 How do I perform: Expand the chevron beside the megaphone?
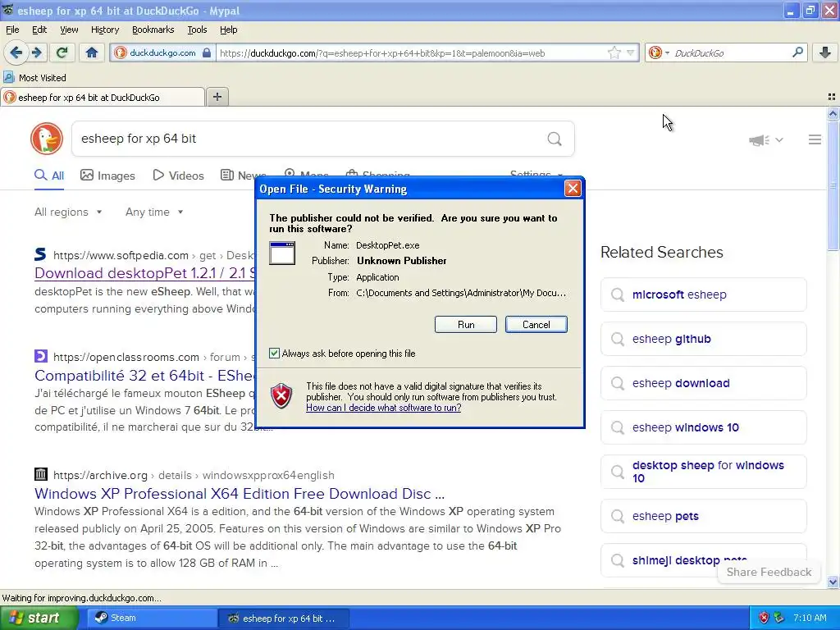pyautogui.click(x=779, y=139)
